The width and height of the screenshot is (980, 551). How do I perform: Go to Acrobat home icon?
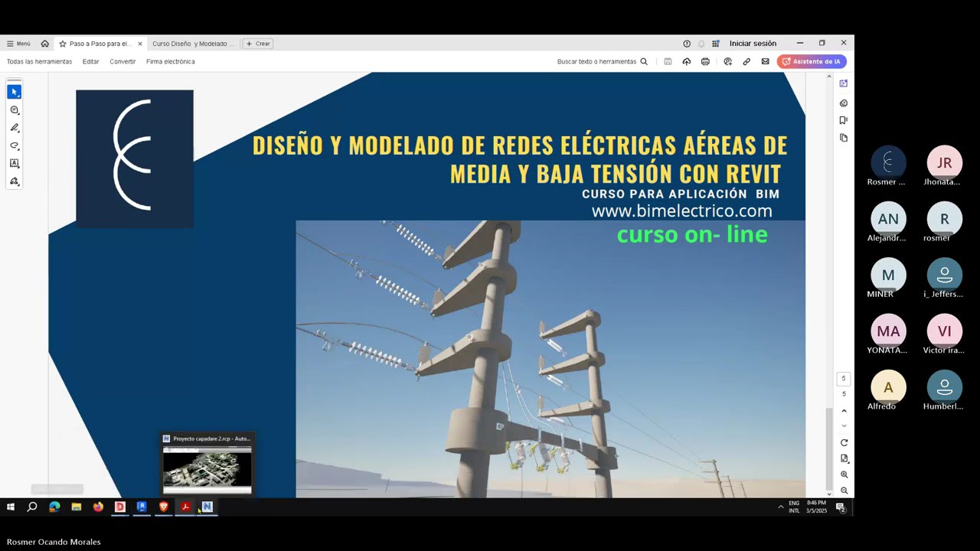44,44
